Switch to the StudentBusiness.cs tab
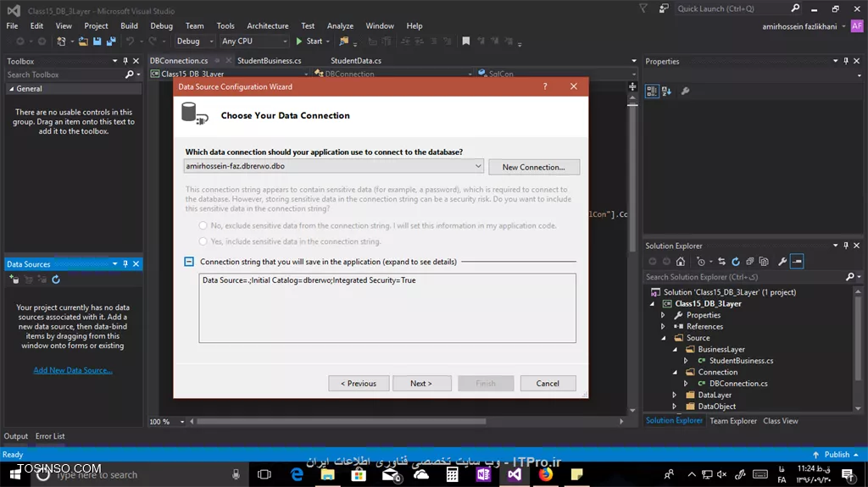This screenshot has height=487, width=868. (269, 61)
